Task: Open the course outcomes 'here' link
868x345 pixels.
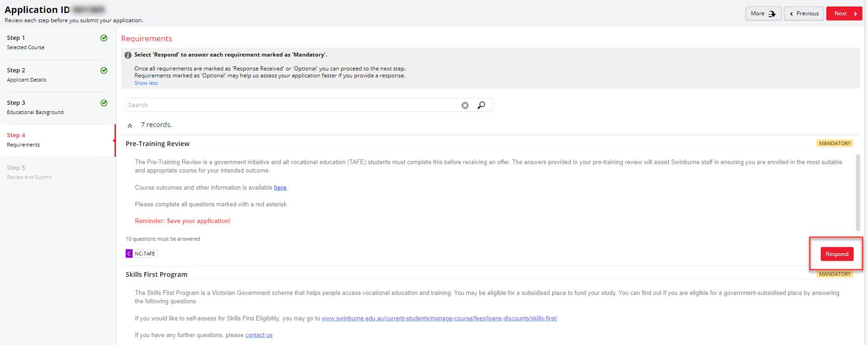Action: coord(280,188)
